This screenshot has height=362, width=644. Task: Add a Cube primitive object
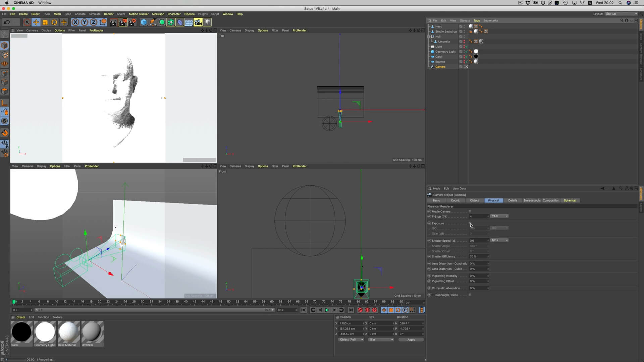(x=144, y=22)
